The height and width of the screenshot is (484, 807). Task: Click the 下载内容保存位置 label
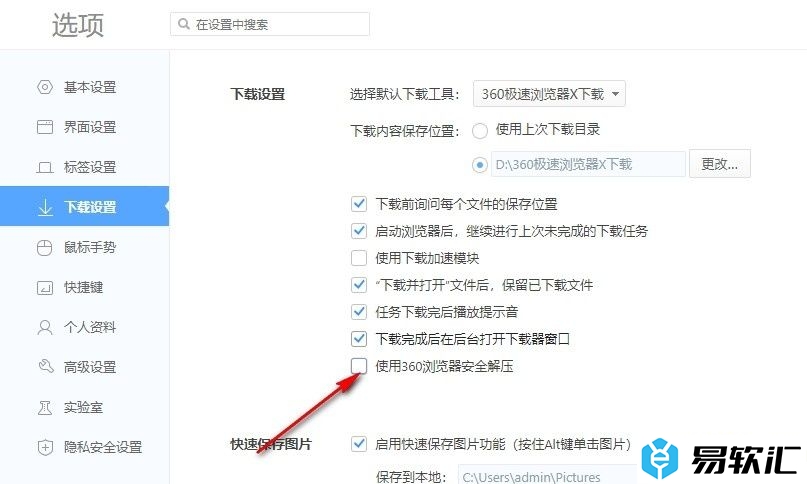[405, 131]
